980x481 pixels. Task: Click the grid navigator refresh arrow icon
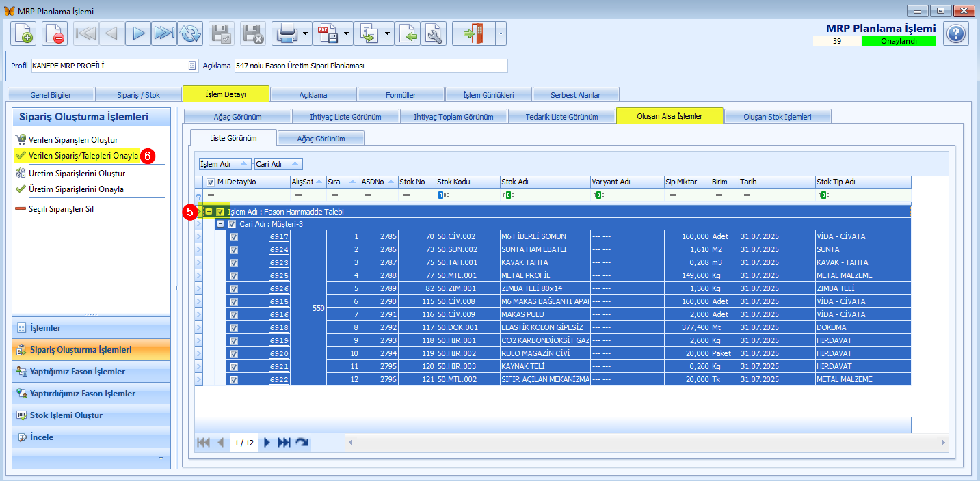(302, 443)
